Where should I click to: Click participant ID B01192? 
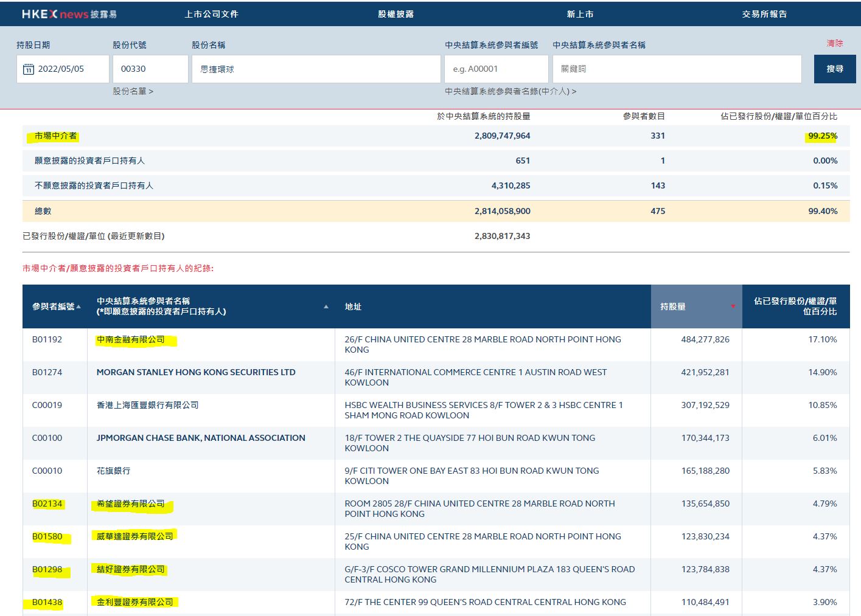[47, 340]
